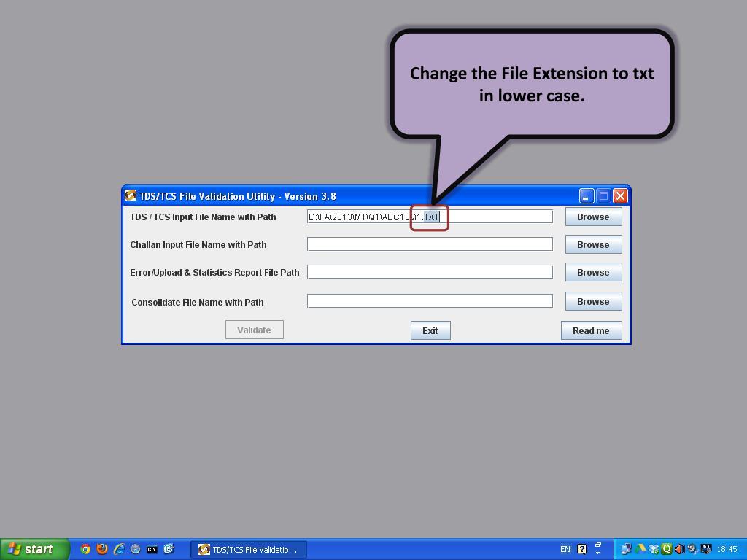The width and height of the screenshot is (747, 560).
Task: Open the language bar options arrow
Action: [598, 553]
